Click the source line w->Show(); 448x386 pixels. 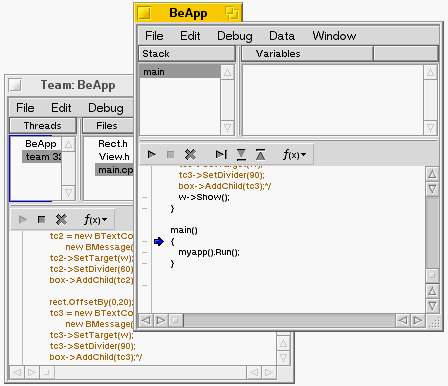pyautogui.click(x=204, y=197)
